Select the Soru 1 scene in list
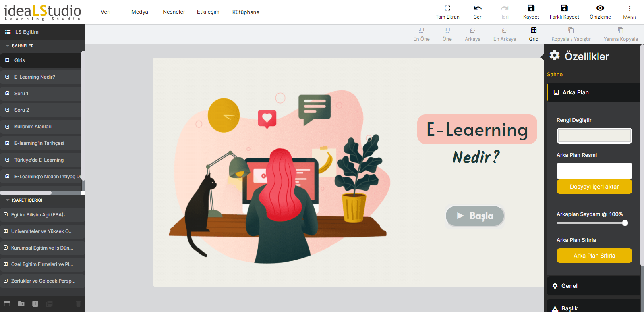644x312 pixels. 21,94
